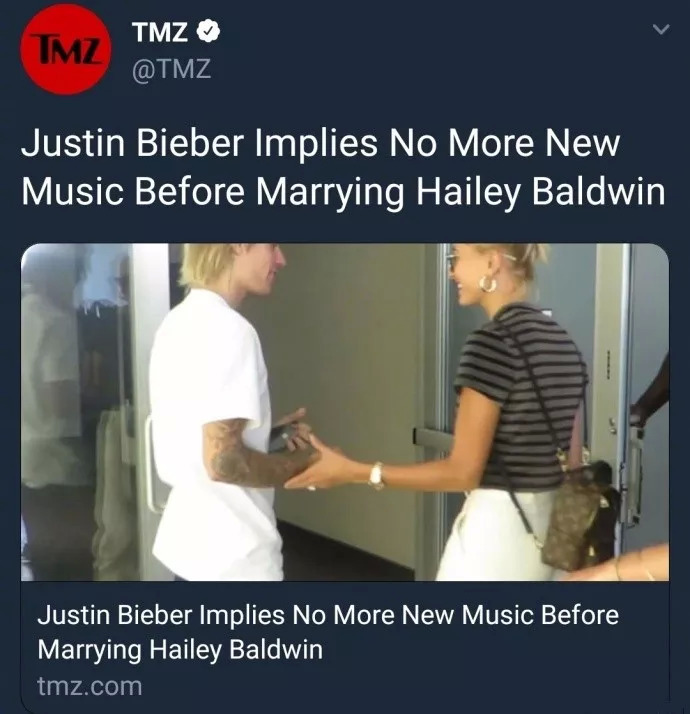Screen dimensions: 690x714
Task: Click the gold hoop earring in photo
Action: (488, 284)
